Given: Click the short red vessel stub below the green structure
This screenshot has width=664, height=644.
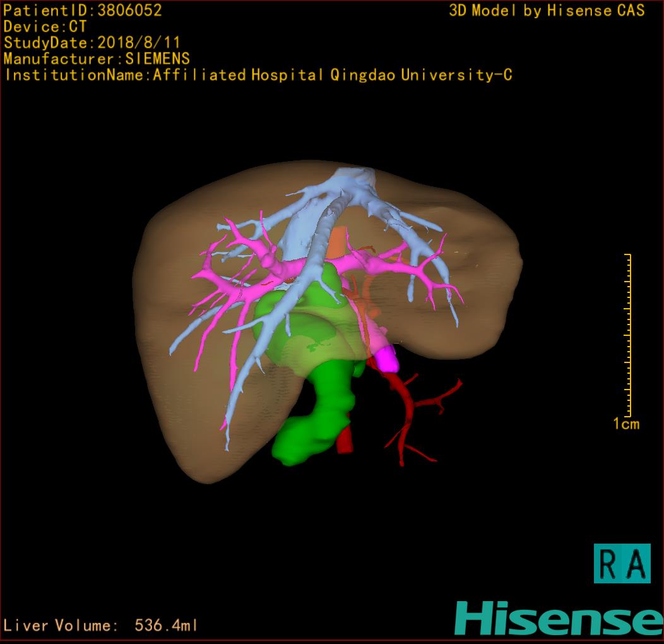Looking at the screenshot, I should coord(345,441).
